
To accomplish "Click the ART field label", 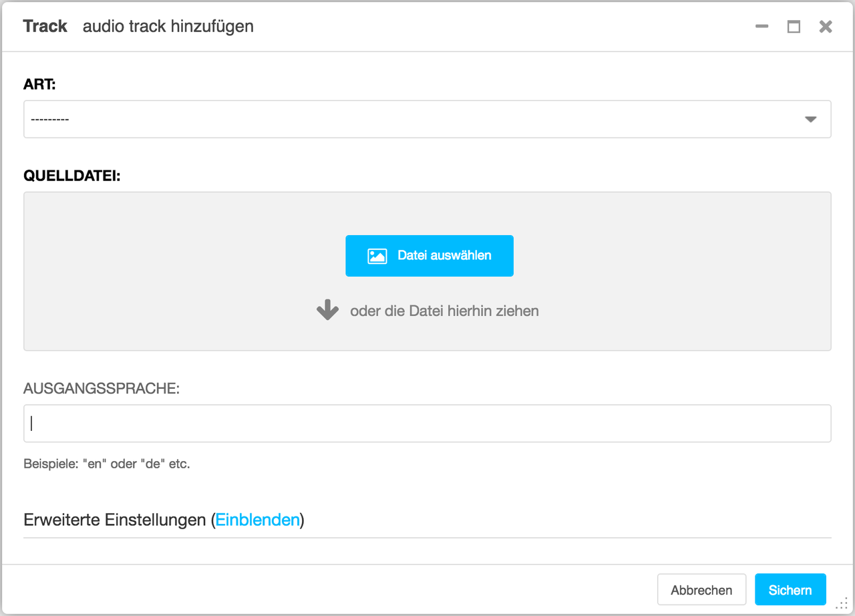I will [x=39, y=85].
